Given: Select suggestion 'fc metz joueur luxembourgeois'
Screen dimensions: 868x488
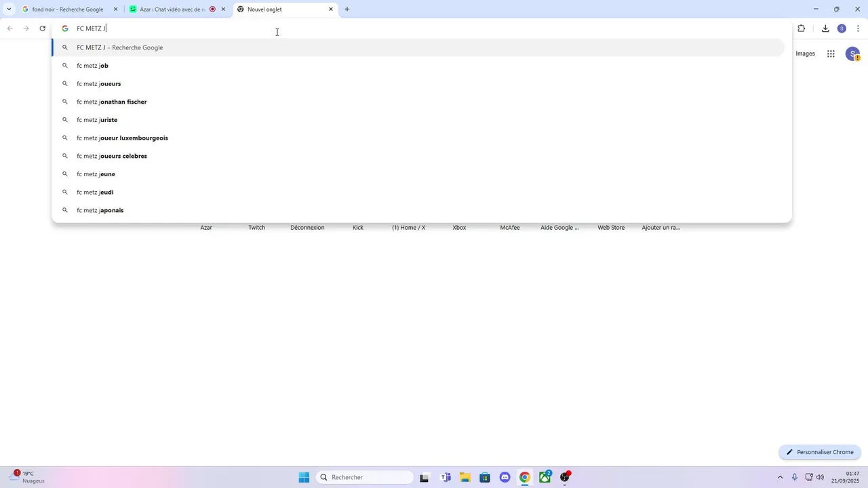Looking at the screenshot, I should tap(418, 138).
